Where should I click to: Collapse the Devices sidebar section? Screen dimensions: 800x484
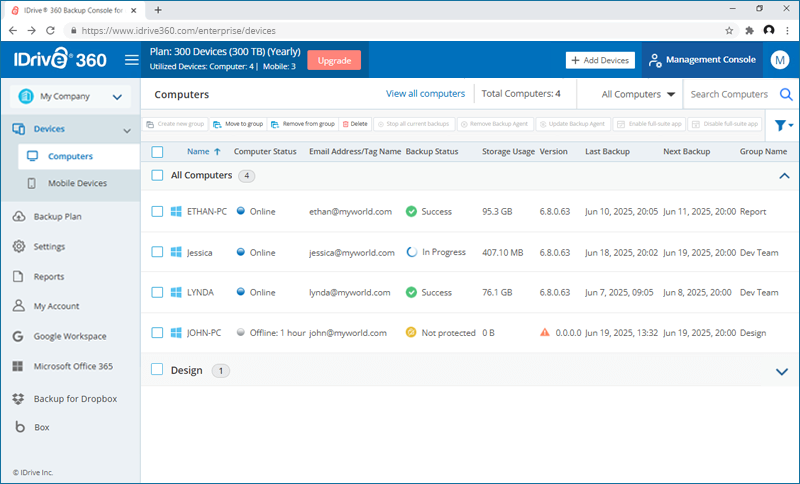coord(127,131)
